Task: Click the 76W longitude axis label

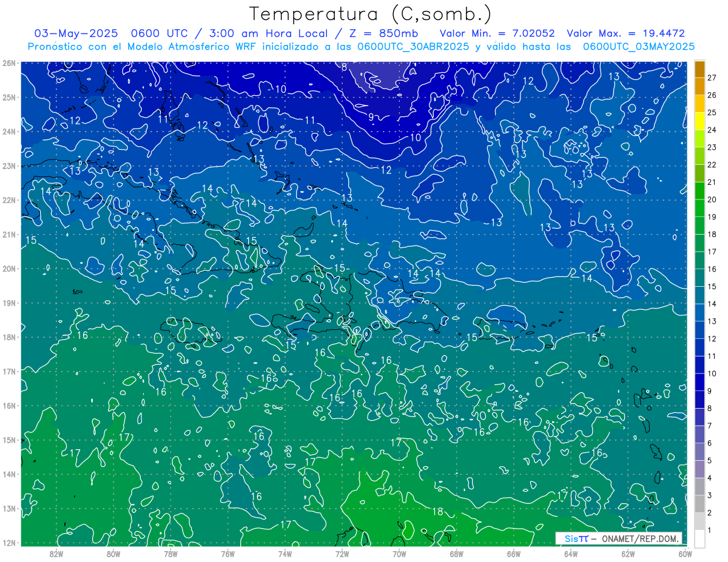Action: 227,554
